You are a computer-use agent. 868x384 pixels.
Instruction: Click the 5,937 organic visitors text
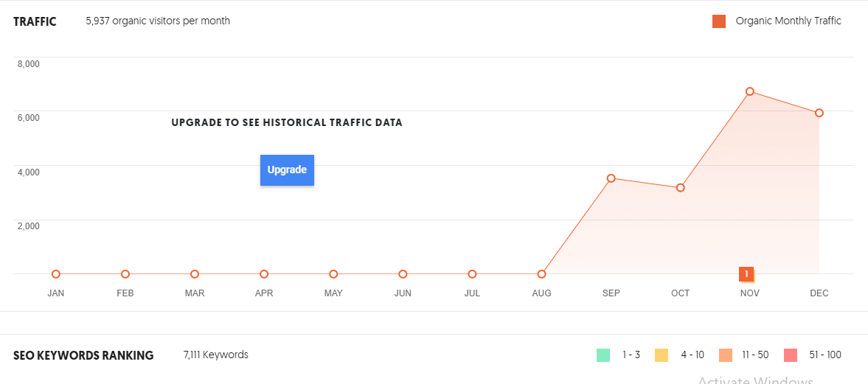pos(158,21)
